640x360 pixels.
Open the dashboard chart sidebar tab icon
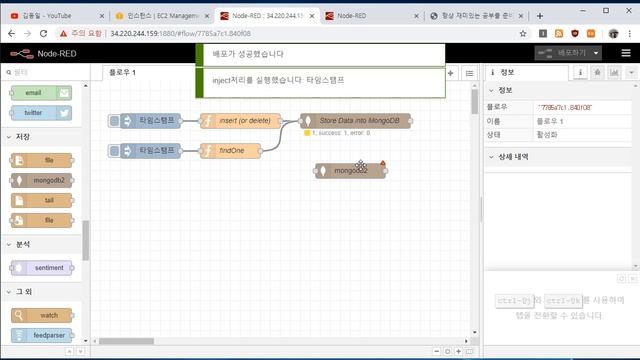pyautogui.click(x=614, y=73)
